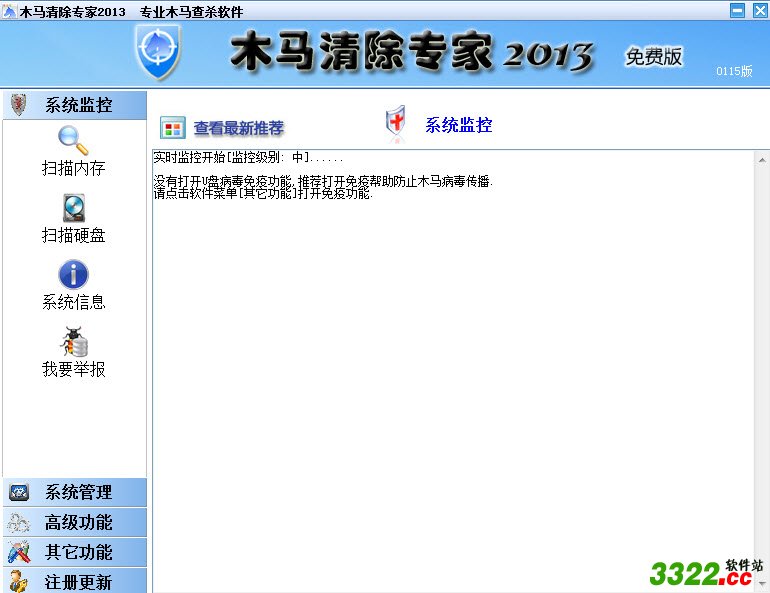
Task: Open the 其它功能 sidebar section
Action: click(75, 552)
